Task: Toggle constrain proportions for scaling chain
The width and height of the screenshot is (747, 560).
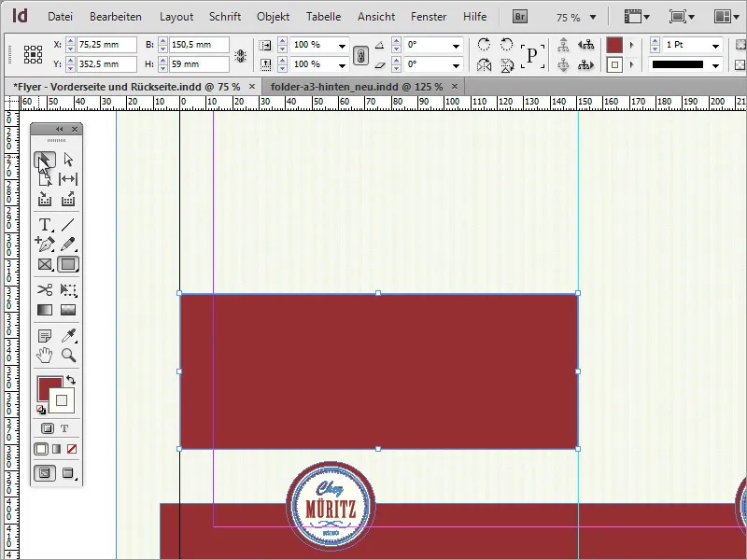Action: [x=360, y=55]
